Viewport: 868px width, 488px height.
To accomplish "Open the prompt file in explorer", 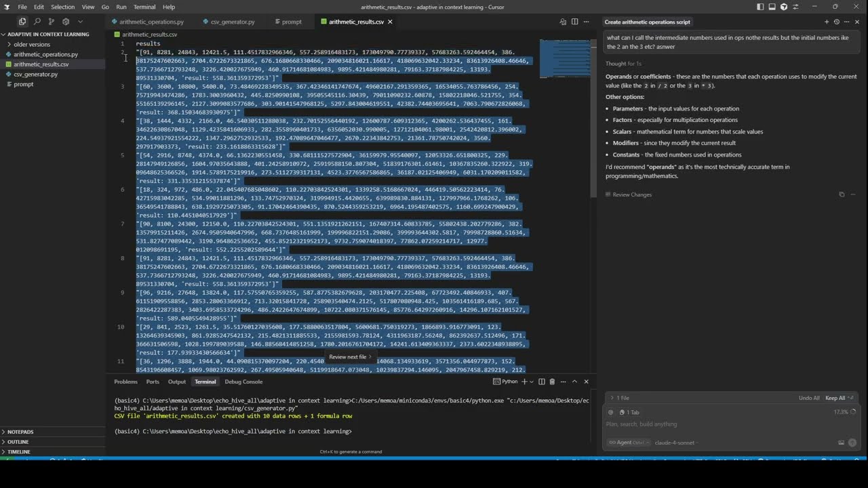I will [x=52, y=84].
